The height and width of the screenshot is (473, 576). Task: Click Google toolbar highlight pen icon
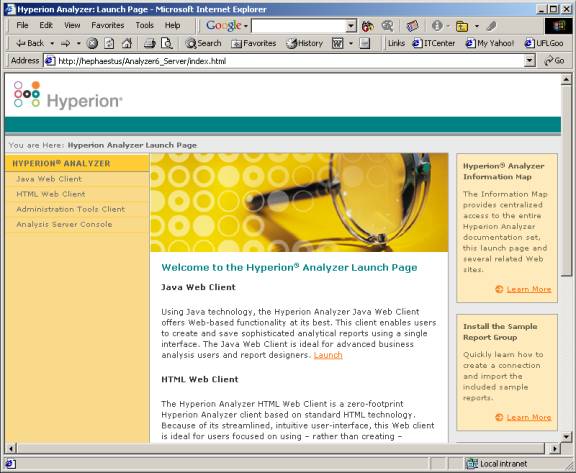point(492,26)
